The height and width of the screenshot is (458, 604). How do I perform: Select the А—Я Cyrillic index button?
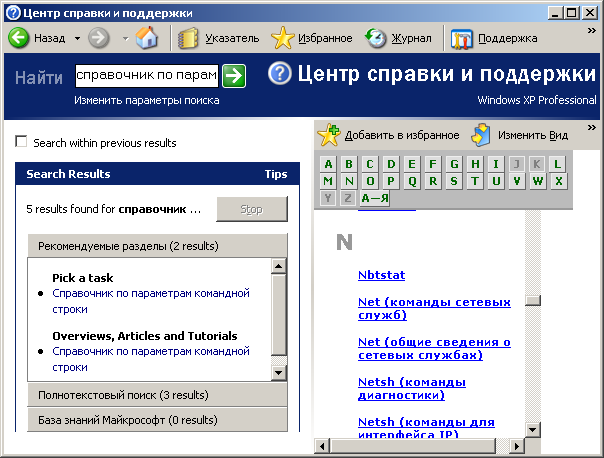(x=375, y=198)
